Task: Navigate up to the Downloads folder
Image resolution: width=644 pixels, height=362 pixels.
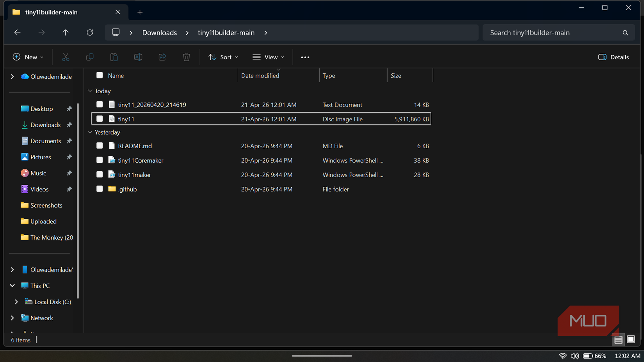Action: click(65, 32)
